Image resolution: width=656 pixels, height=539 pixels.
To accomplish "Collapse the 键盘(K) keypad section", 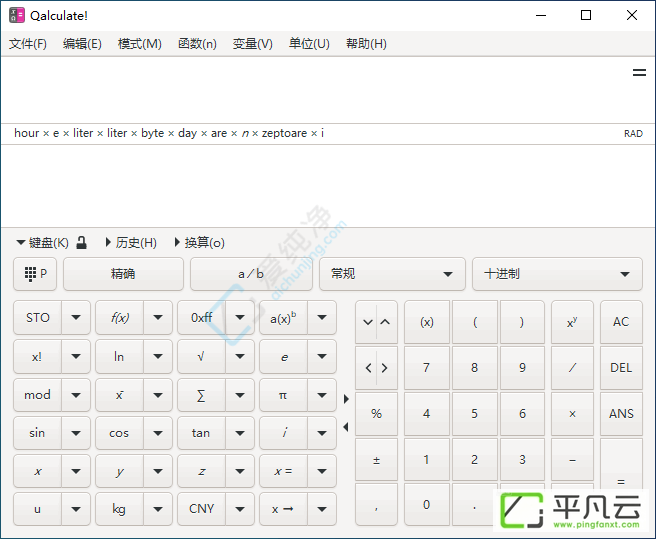I will coord(42,243).
